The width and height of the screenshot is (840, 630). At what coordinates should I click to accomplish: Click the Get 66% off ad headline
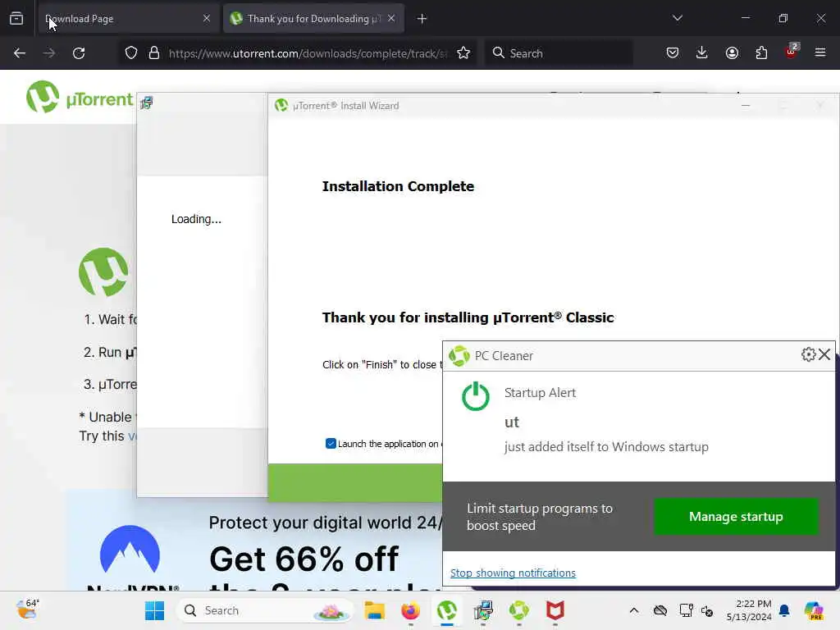click(x=304, y=559)
